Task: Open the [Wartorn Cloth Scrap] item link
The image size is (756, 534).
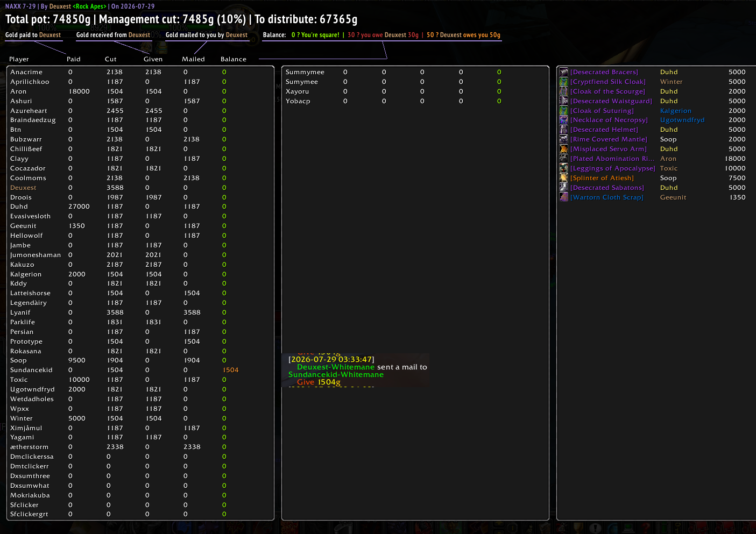Action: tap(607, 197)
